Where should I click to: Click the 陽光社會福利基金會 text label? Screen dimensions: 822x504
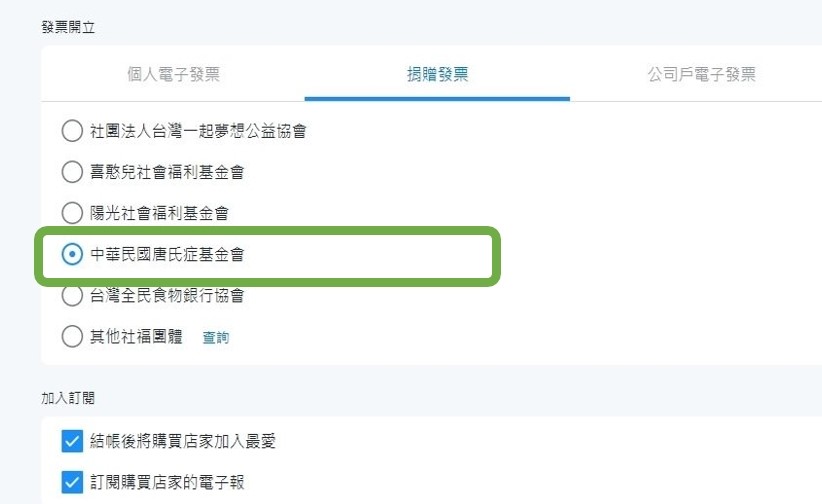coord(159,213)
